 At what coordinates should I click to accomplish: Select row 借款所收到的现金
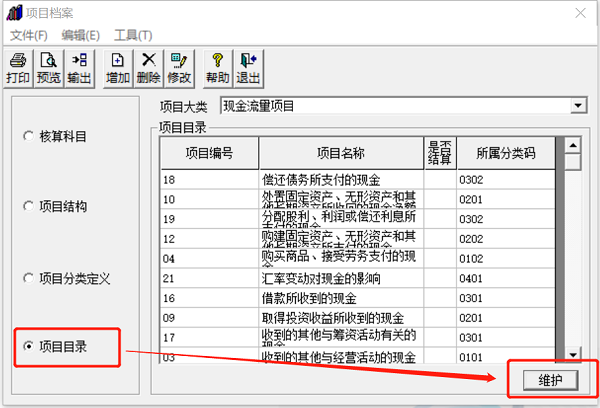[358, 298]
